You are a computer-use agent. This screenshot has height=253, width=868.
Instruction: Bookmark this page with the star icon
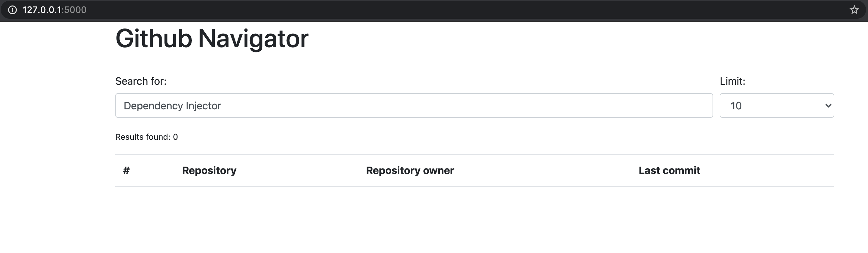[x=854, y=10]
